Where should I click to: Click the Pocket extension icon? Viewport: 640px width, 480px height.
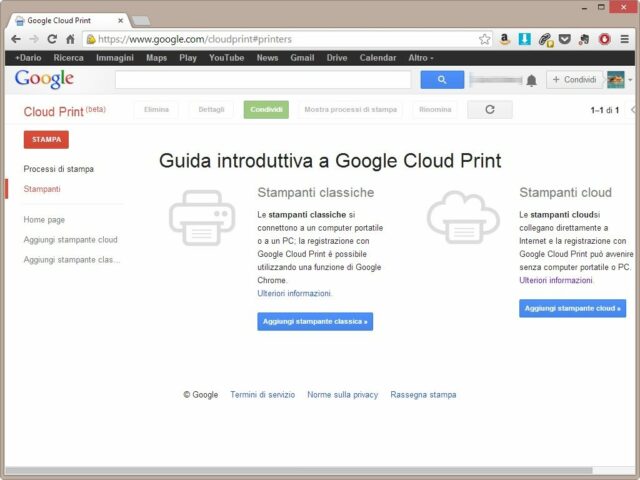tap(565, 39)
